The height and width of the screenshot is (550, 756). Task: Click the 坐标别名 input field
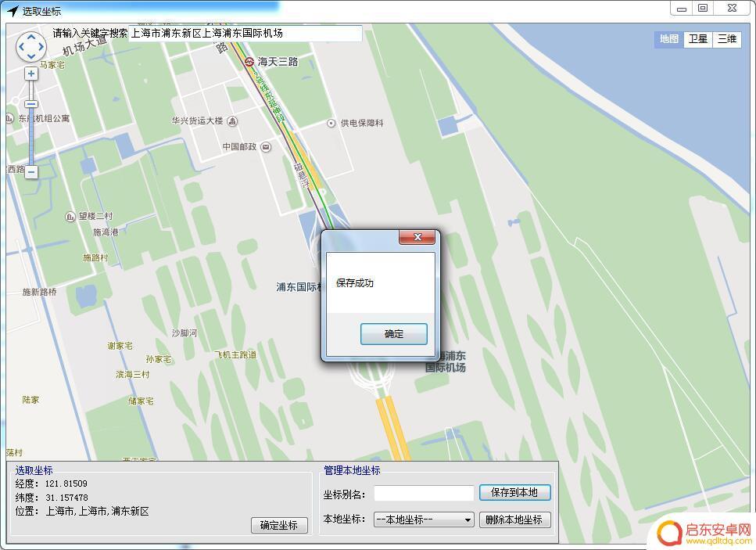424,493
